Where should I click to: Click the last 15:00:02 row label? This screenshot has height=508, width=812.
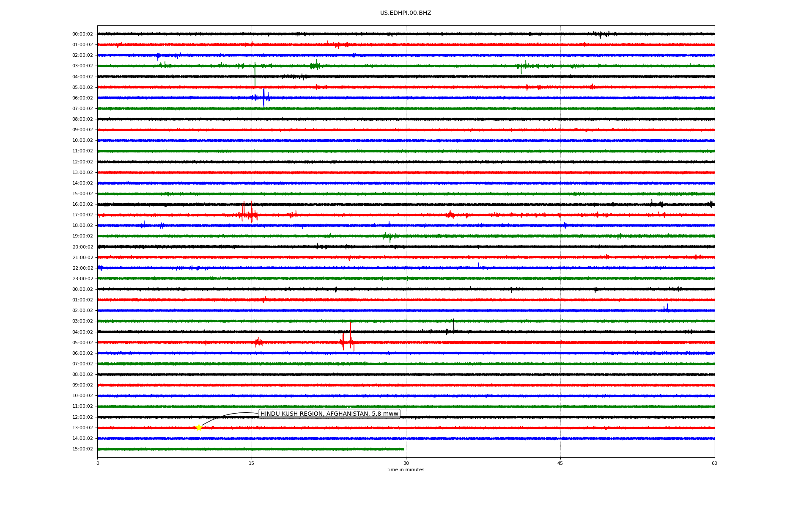pos(82,449)
